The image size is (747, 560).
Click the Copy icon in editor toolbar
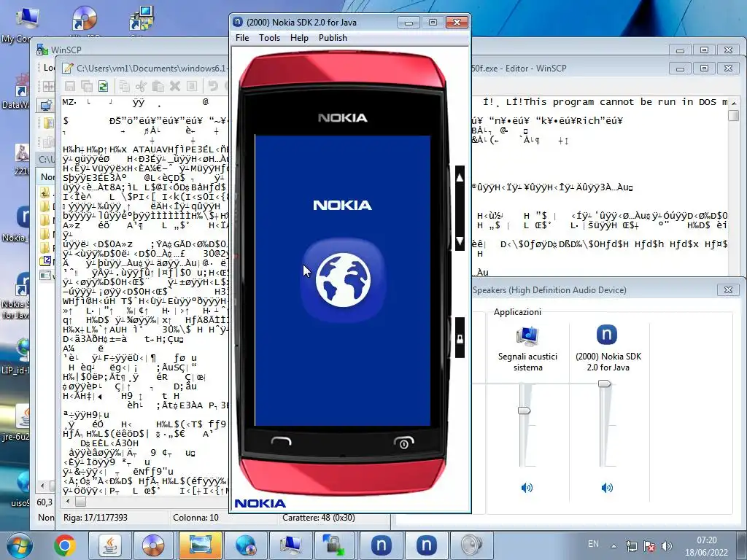click(x=124, y=86)
